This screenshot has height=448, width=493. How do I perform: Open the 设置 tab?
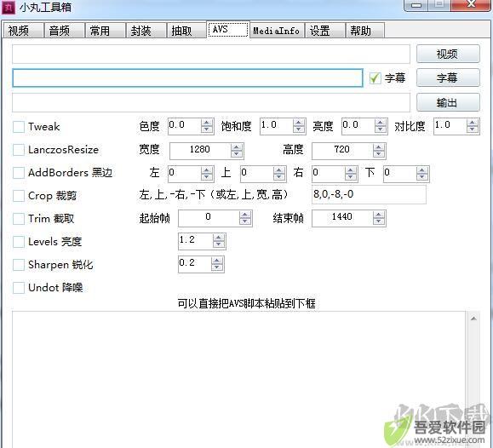tap(324, 31)
